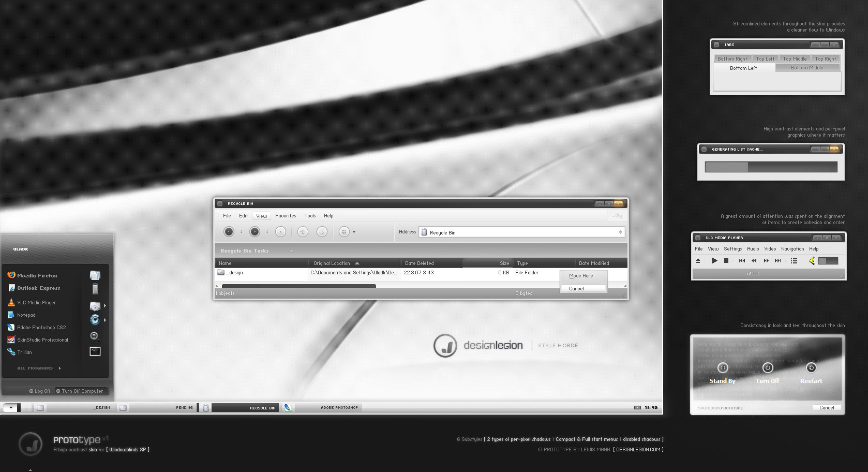This screenshot has height=472, width=868.
Task: Launch Trillian from start menu
Action: tap(20, 352)
